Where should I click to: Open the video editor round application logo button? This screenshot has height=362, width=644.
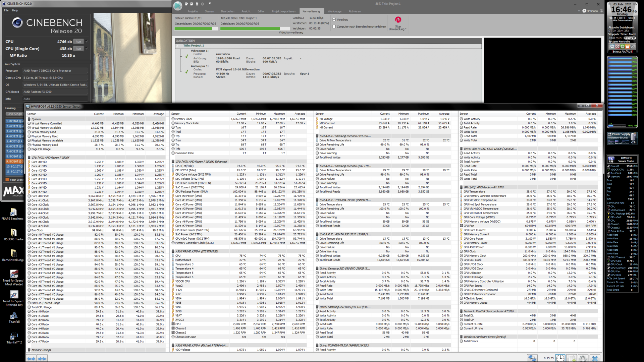[x=177, y=5]
